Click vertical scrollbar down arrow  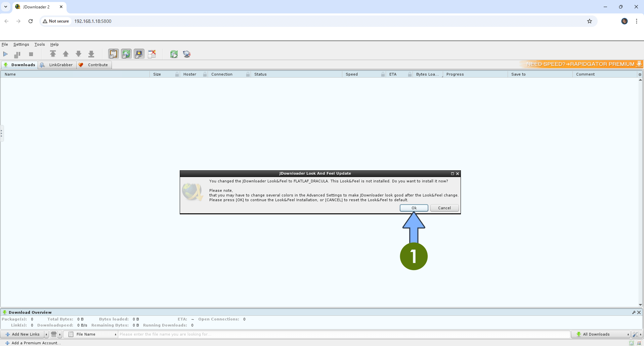click(640, 305)
